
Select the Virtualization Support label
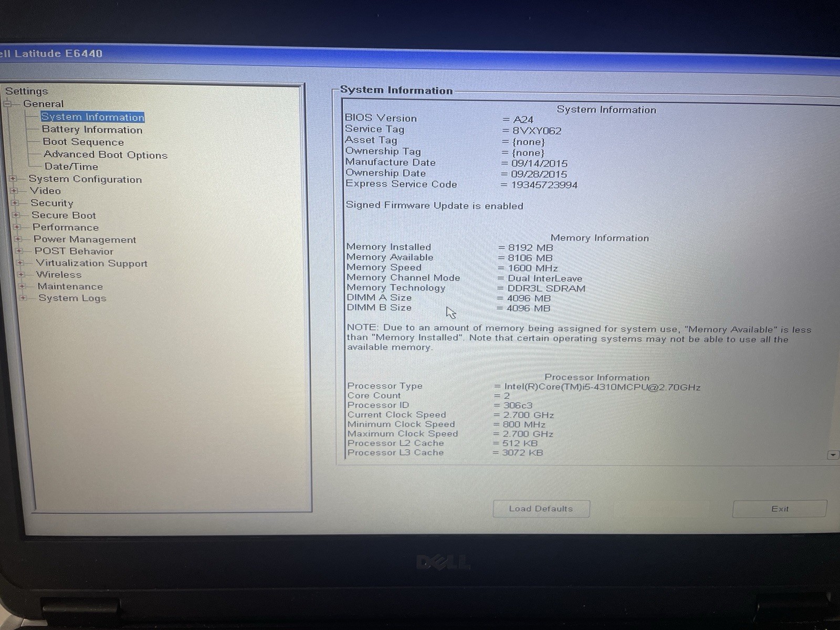tap(91, 263)
